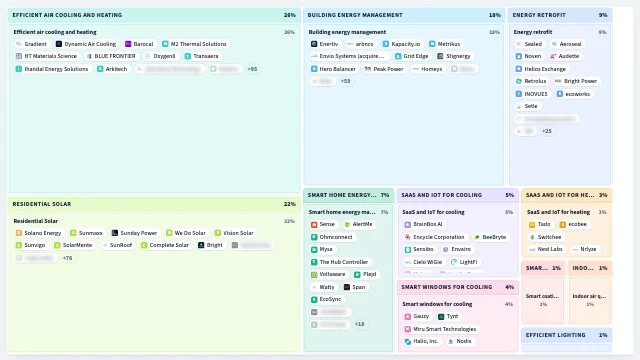Show the +25 more energy retrofit companies
The height and width of the screenshot is (360, 640).
click(547, 131)
